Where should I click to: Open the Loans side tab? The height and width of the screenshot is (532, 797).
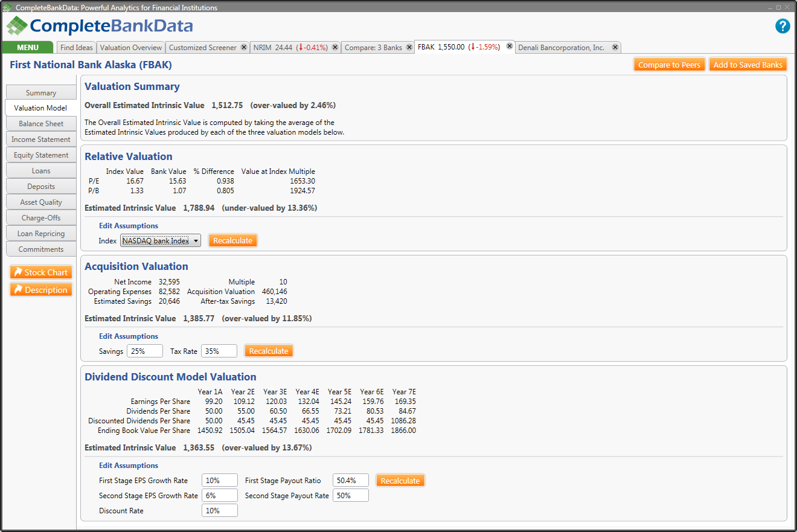coord(41,171)
